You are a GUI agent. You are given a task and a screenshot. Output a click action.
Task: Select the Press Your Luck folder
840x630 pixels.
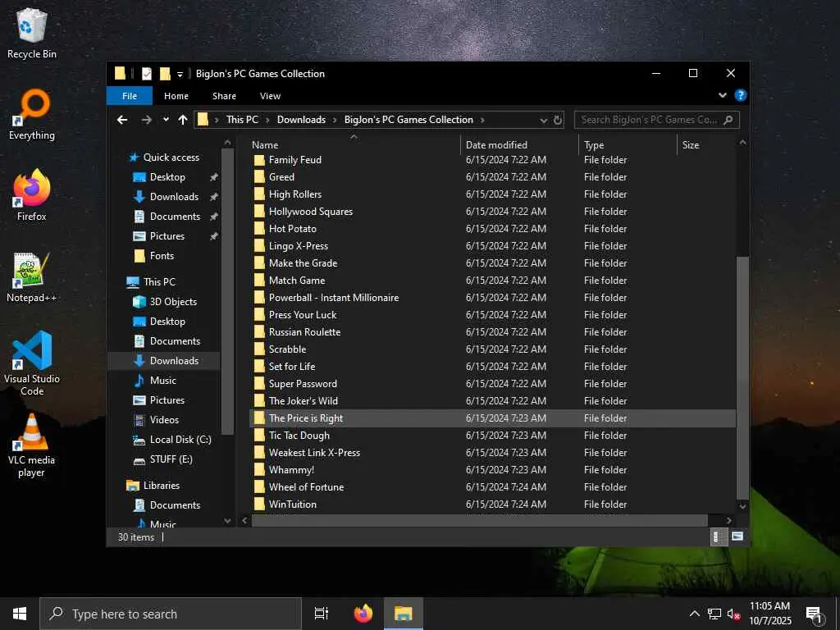(x=492, y=314)
